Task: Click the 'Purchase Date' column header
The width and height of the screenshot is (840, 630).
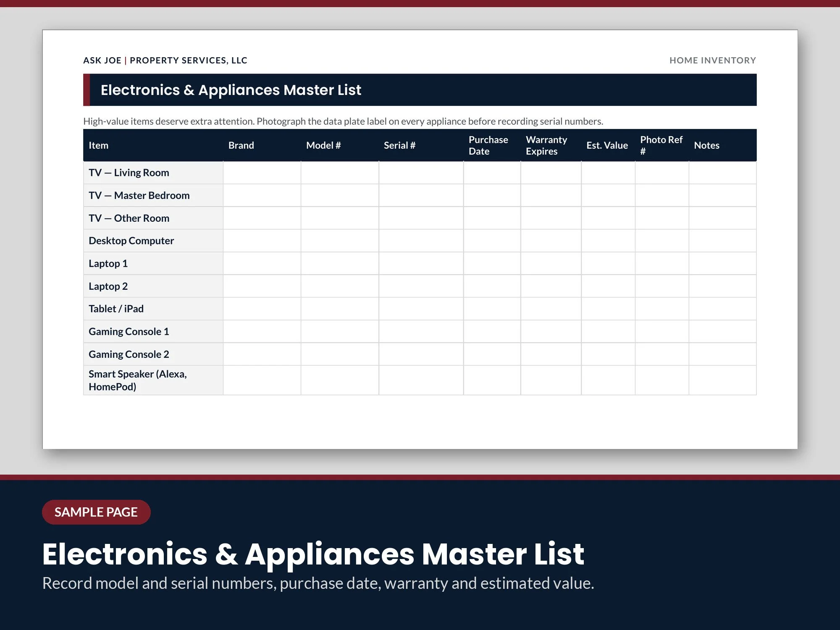Action: [x=492, y=145]
